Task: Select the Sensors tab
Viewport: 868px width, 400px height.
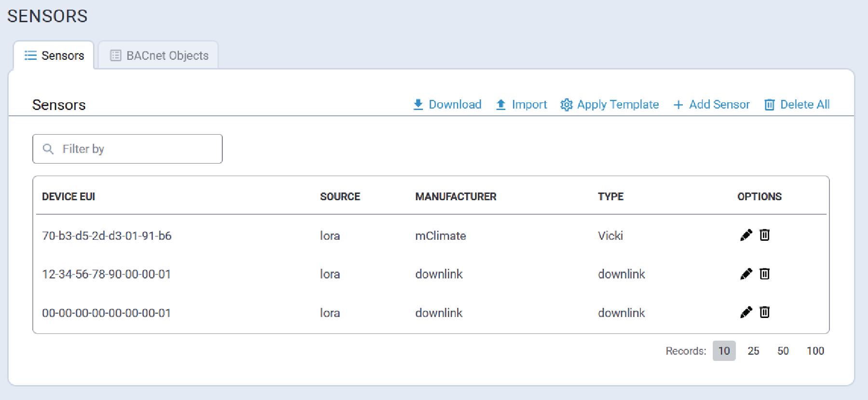Action: 54,55
